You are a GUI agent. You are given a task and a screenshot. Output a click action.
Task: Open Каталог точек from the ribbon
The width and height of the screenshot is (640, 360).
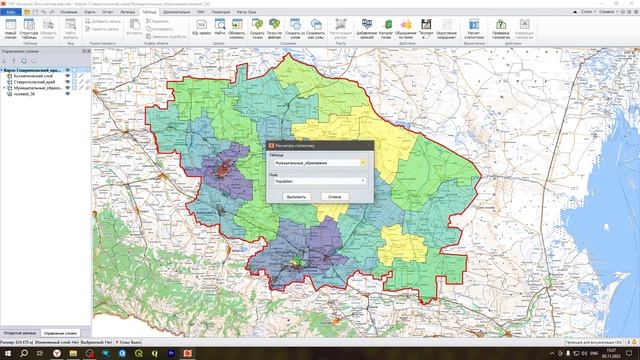point(386,29)
